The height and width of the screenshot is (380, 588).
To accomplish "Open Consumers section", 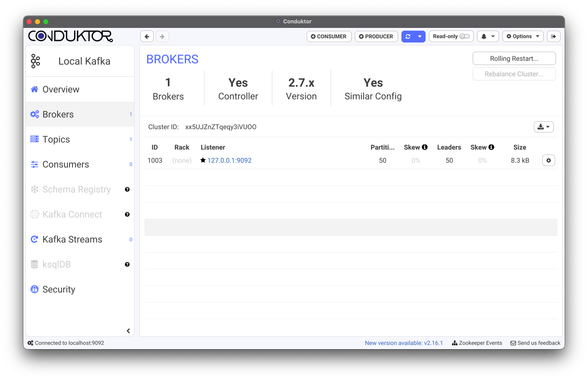I will [x=80, y=164].
